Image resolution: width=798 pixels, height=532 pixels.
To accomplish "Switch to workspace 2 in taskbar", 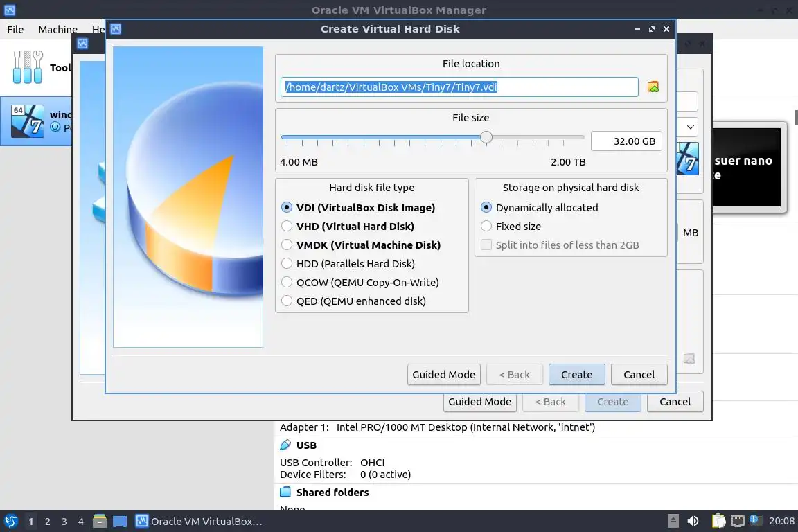I will (47, 521).
